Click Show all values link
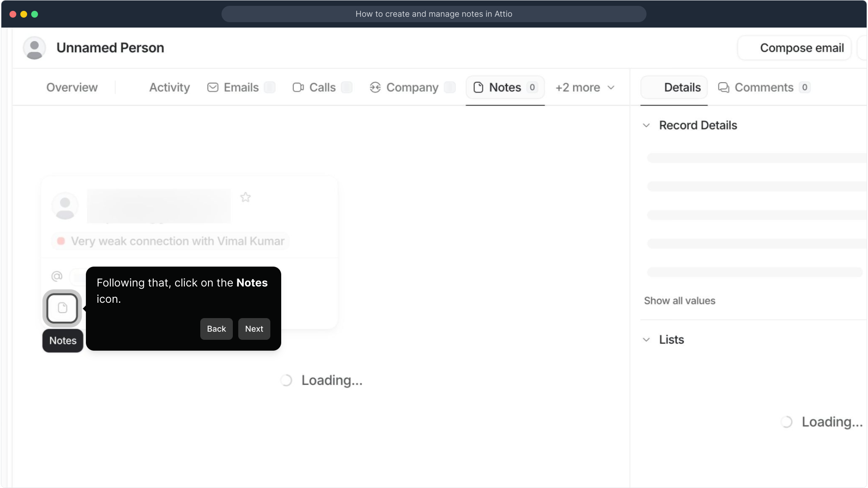 point(679,300)
